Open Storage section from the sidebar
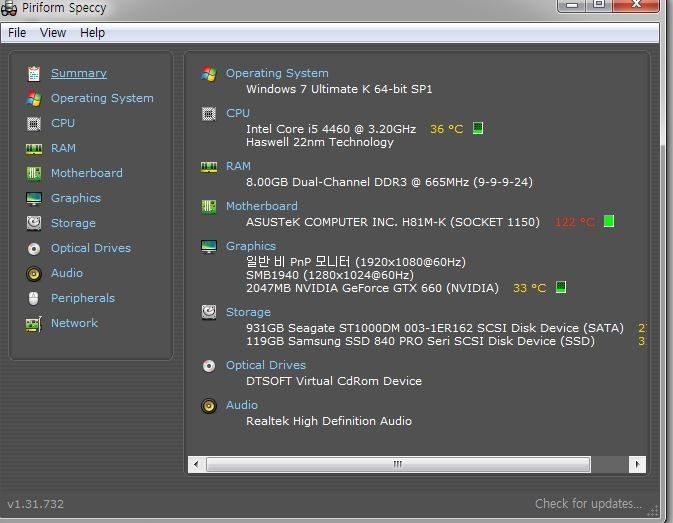673x523 pixels. coord(73,223)
